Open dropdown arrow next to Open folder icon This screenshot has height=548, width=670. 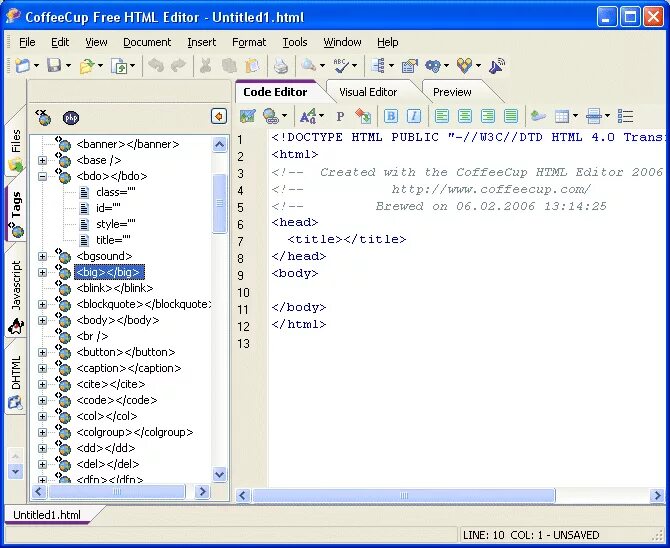(100, 66)
